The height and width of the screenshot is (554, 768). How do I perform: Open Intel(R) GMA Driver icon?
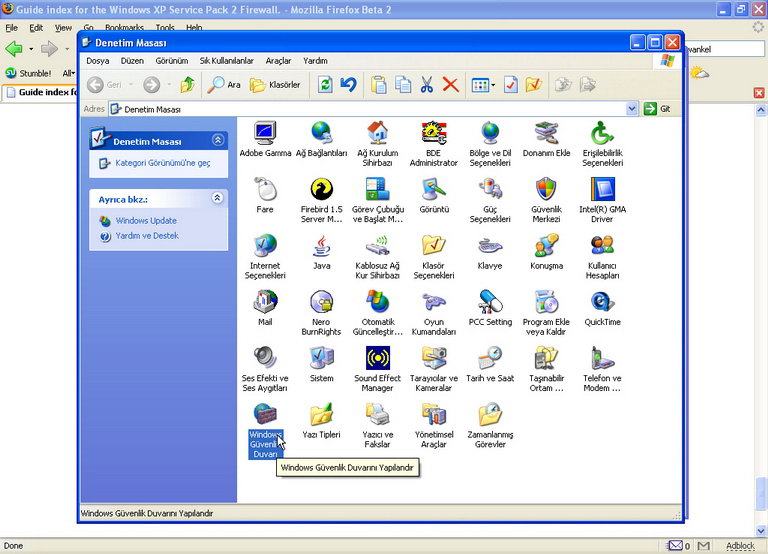click(602, 190)
